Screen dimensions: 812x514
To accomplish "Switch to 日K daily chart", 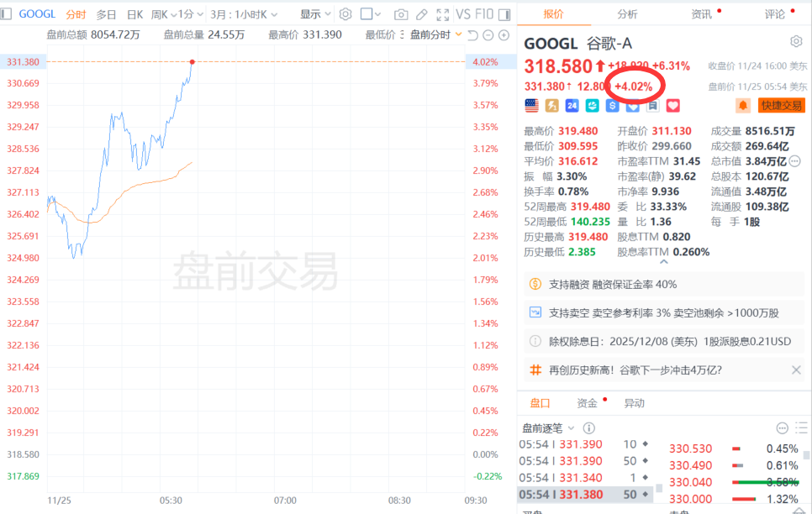I will (134, 14).
